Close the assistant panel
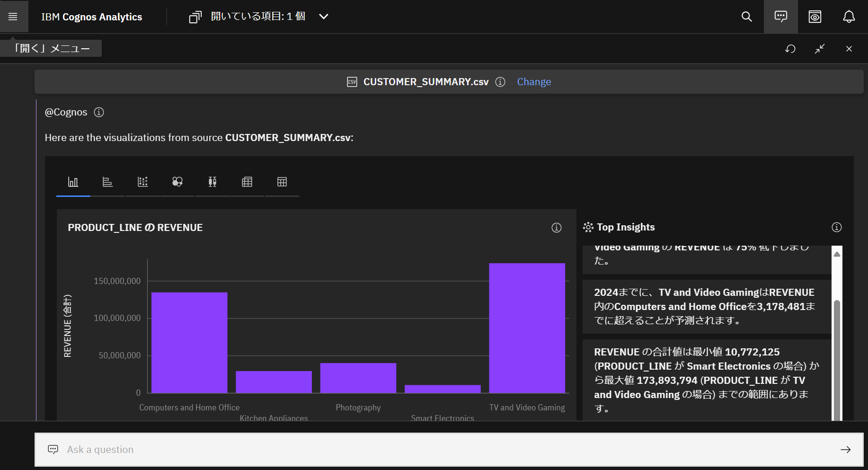The image size is (868, 470). [849, 49]
